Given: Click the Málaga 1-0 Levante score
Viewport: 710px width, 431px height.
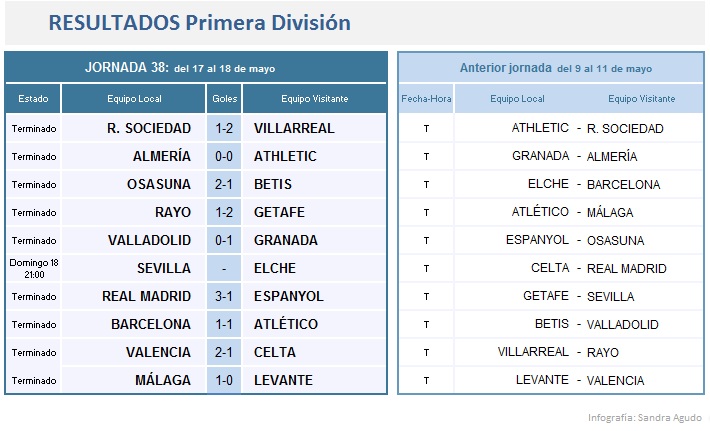Looking at the screenshot, I should 224,380.
